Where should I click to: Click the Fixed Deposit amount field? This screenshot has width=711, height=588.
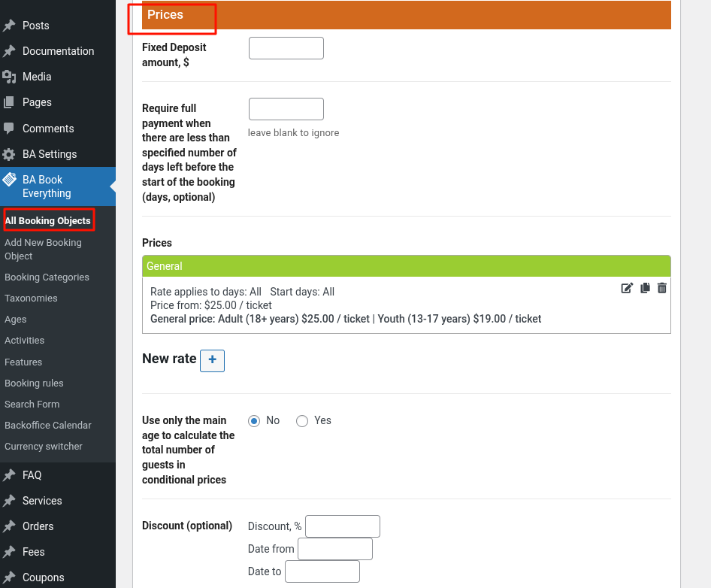tap(286, 48)
